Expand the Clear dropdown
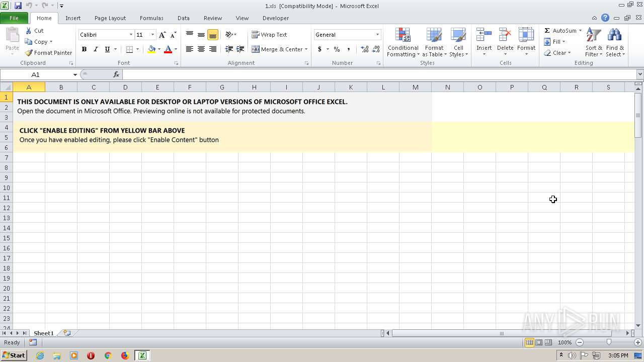The width and height of the screenshot is (644, 362). (x=569, y=53)
